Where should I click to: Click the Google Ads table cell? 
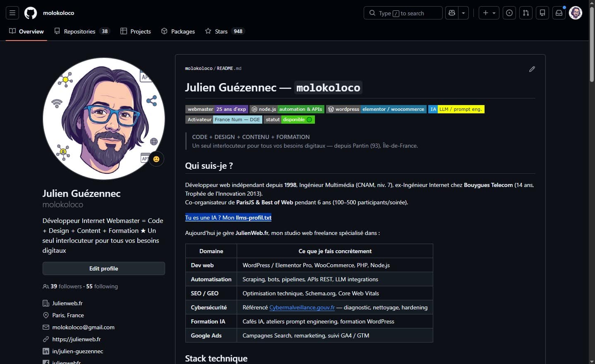[x=211, y=335]
